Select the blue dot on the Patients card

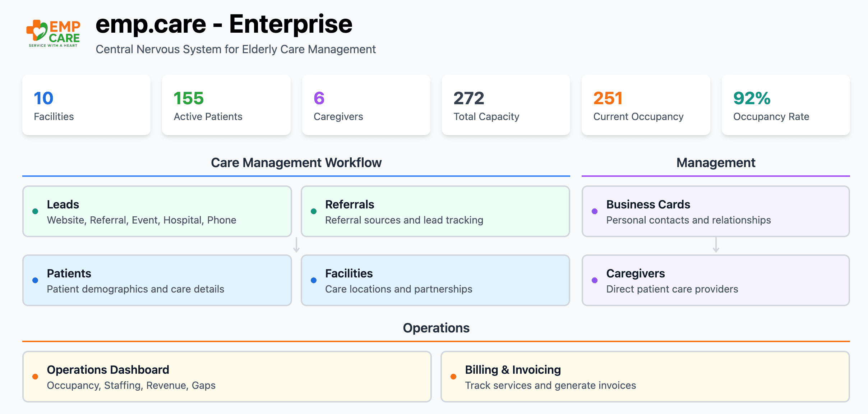pyautogui.click(x=35, y=280)
